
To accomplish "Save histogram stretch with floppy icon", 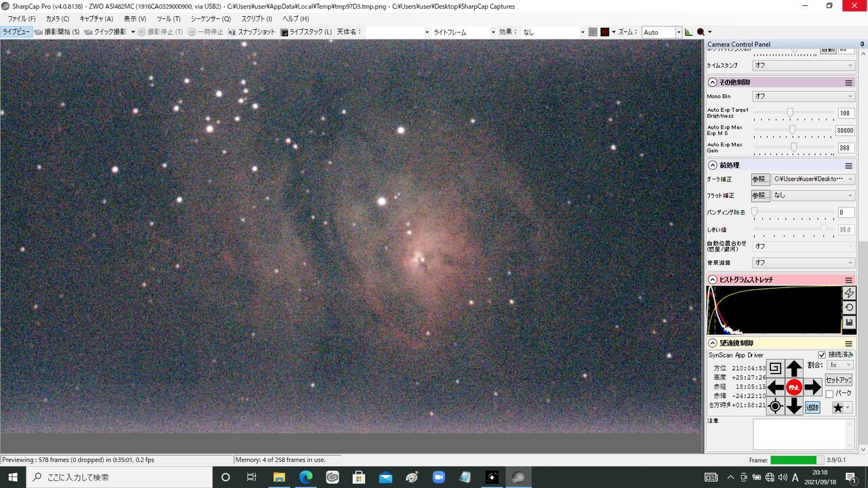I will [849, 323].
